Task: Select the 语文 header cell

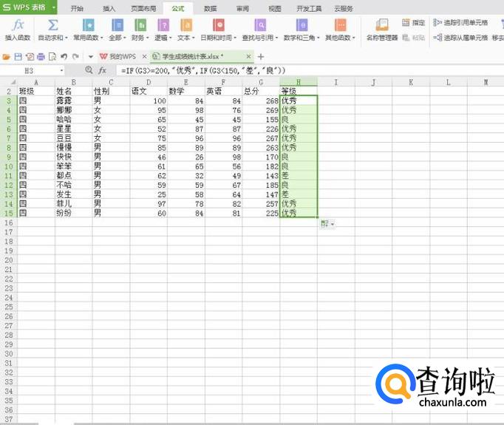Action: coord(149,91)
